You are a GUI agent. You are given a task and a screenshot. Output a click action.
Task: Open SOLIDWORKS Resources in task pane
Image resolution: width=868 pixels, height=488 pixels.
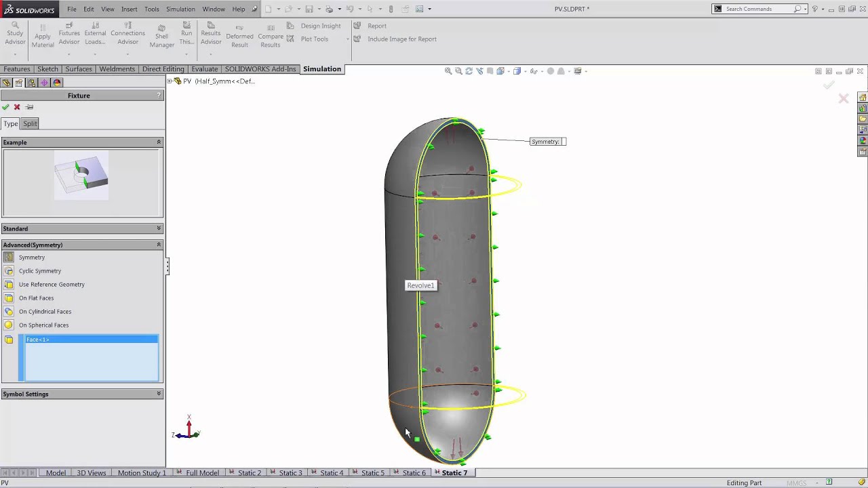click(x=863, y=98)
